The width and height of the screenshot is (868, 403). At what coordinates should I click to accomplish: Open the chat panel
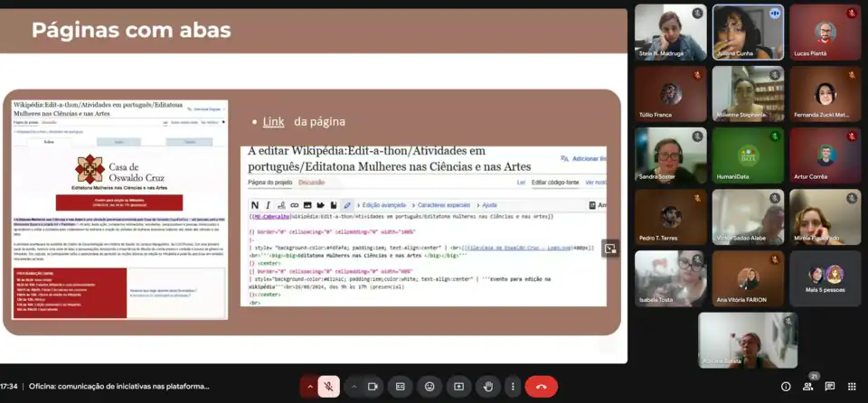829,387
